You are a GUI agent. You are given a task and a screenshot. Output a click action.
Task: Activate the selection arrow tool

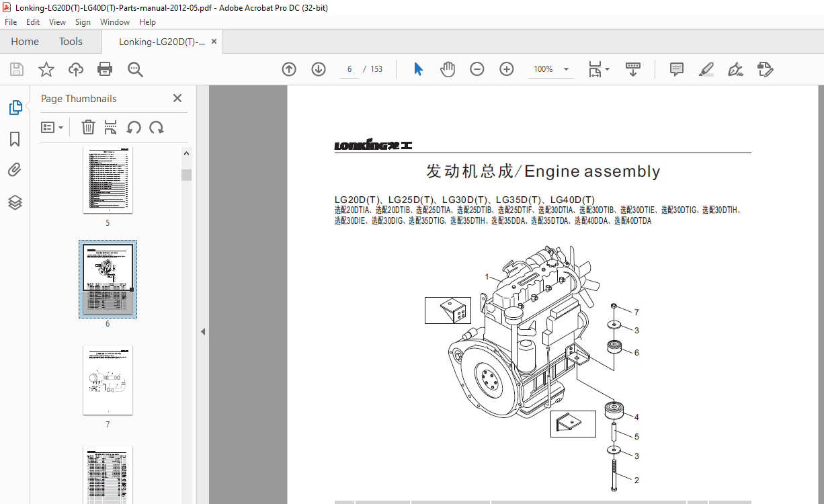pos(418,69)
